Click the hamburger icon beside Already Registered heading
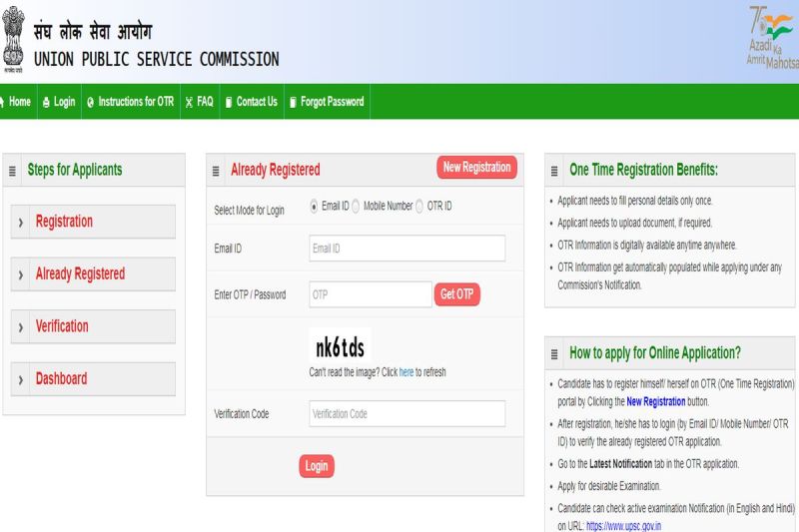The width and height of the screenshot is (799, 532). click(217, 171)
